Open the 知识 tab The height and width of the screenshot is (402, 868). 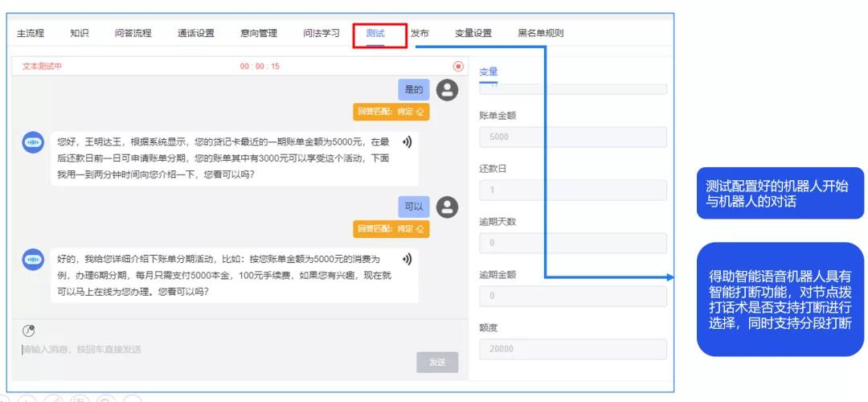coord(79,33)
